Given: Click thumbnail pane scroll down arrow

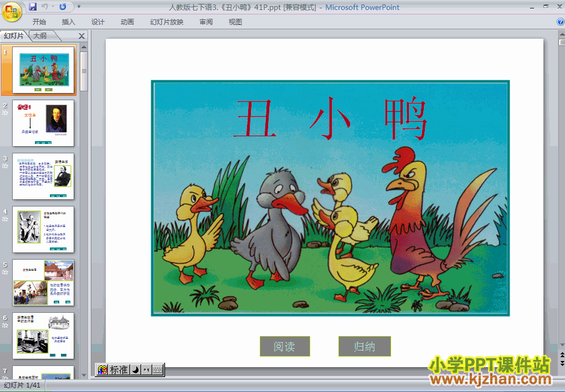Looking at the screenshot, I should click(84, 375).
